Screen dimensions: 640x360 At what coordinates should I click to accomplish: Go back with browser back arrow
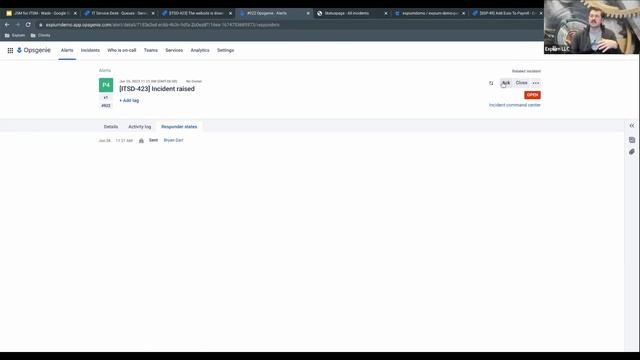point(7,25)
